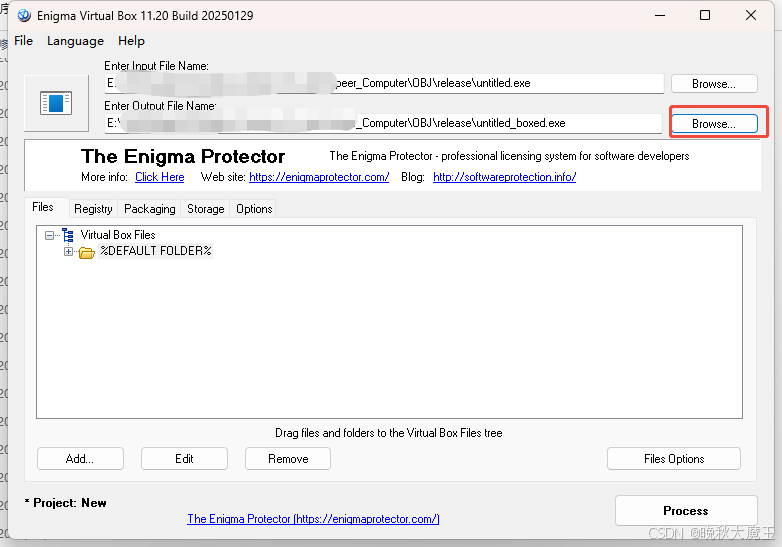Image resolution: width=782 pixels, height=547 pixels.
Task: Switch to the Files tab
Action: coord(43,207)
